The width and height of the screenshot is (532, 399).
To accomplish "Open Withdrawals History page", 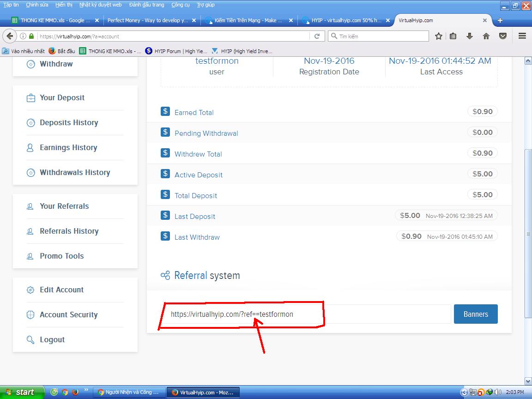I will point(75,172).
